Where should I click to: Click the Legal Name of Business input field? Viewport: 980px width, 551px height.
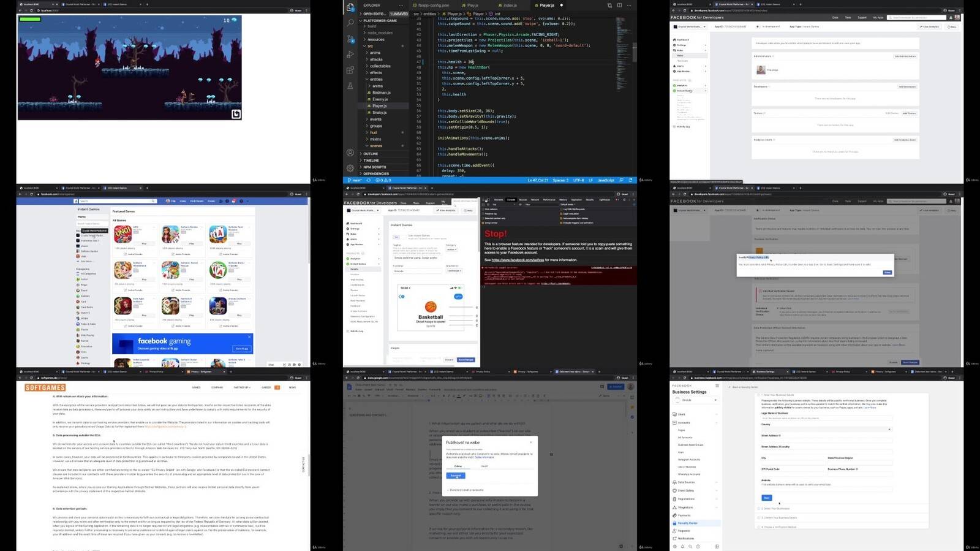coord(827,418)
